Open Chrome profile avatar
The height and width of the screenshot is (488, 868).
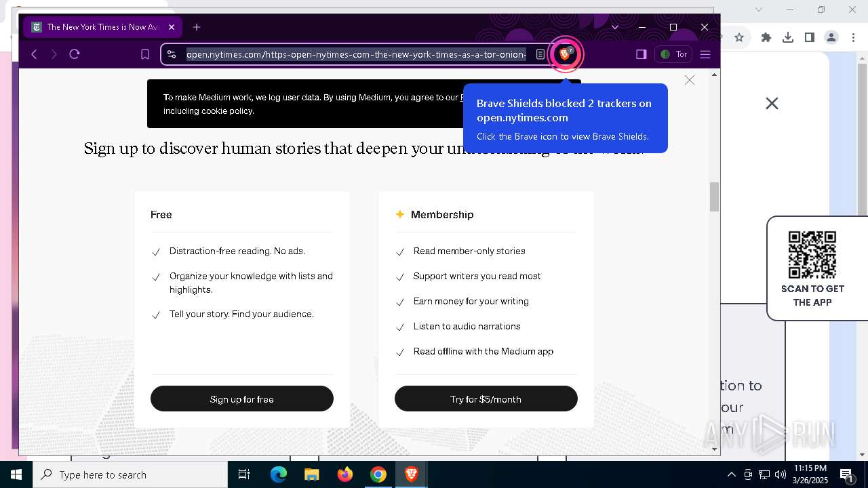pyautogui.click(x=831, y=37)
